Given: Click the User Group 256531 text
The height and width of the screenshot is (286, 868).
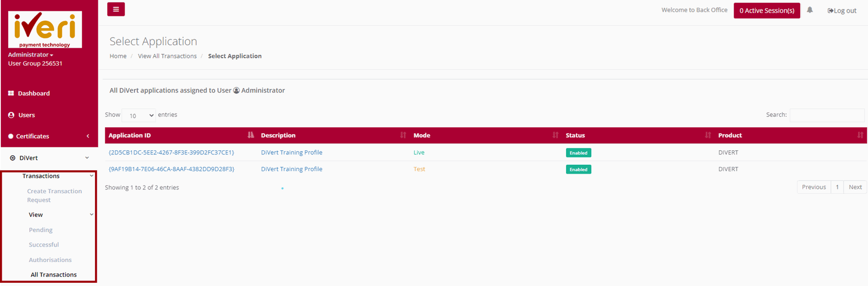Looking at the screenshot, I should pos(35,63).
